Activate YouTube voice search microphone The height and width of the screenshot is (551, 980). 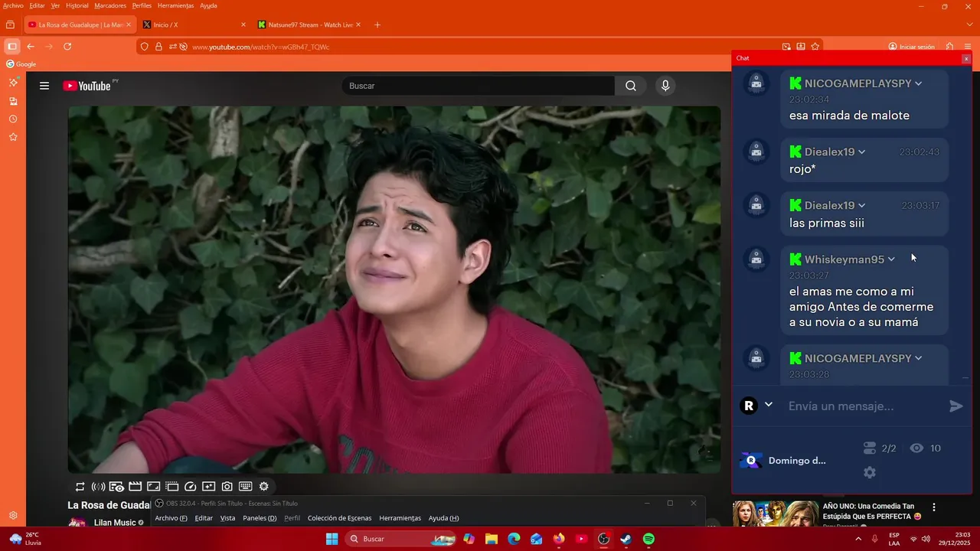tap(665, 86)
